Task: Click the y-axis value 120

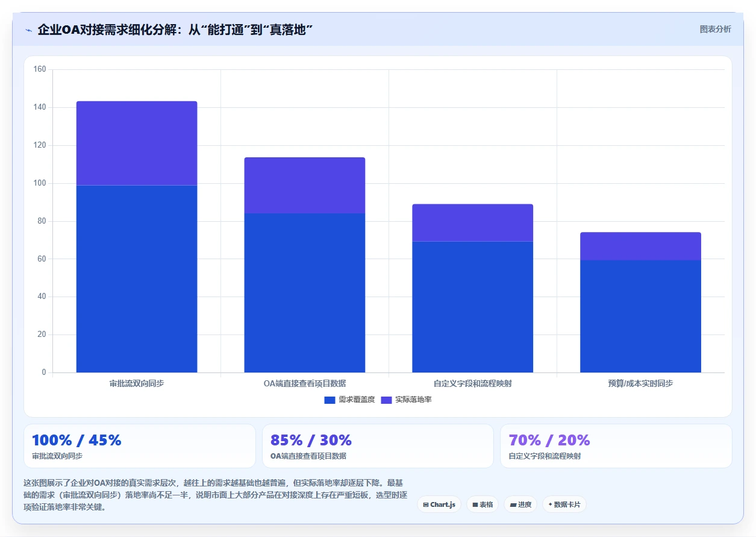Action: point(40,145)
